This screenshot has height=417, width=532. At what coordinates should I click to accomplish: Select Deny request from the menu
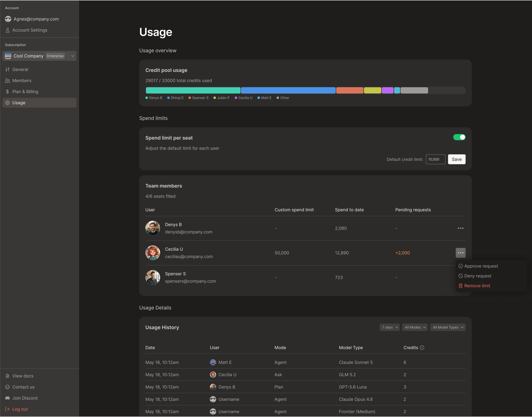point(491,276)
